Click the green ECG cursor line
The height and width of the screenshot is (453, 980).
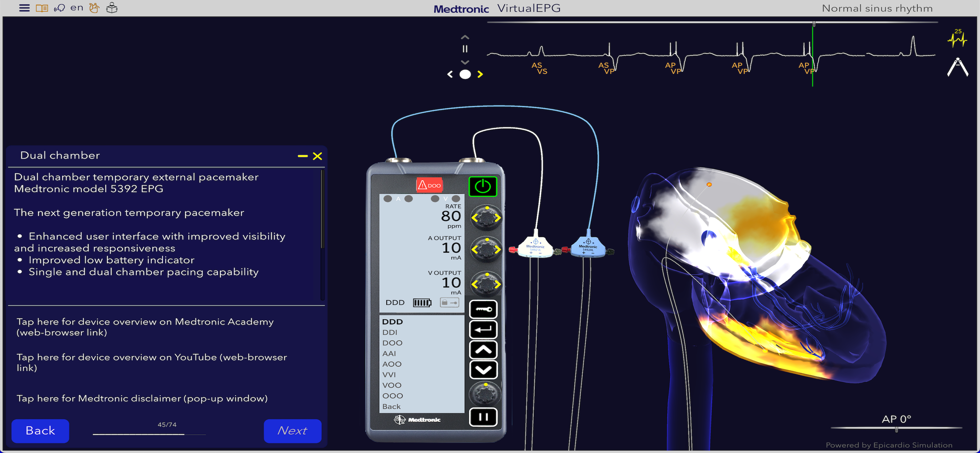click(812, 56)
